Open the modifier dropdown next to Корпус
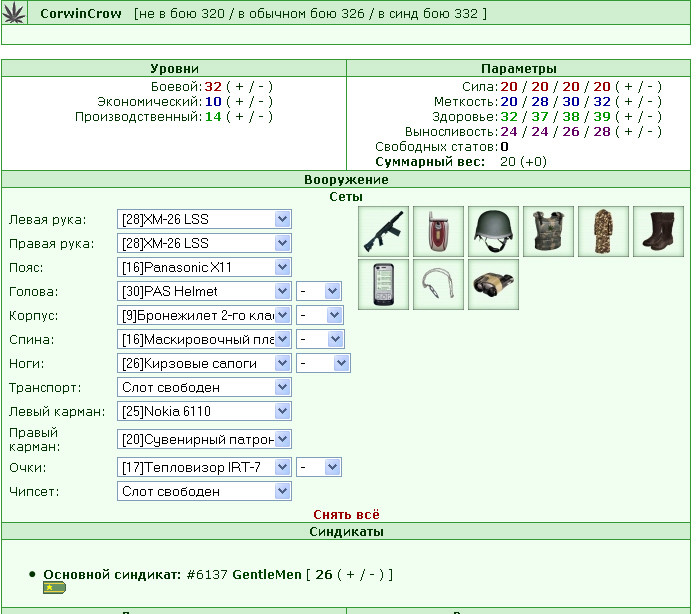The image size is (696, 614). [320, 315]
